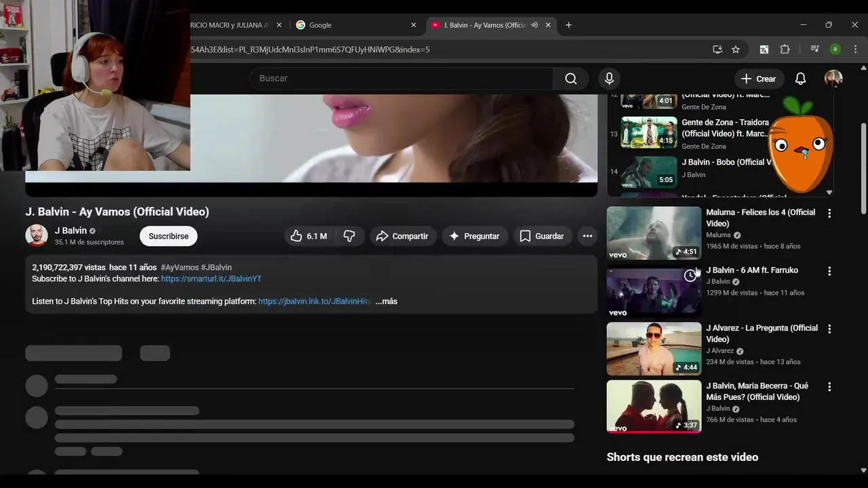Open options for Qué Más Pues video
The height and width of the screenshot is (488, 868).
point(829,387)
